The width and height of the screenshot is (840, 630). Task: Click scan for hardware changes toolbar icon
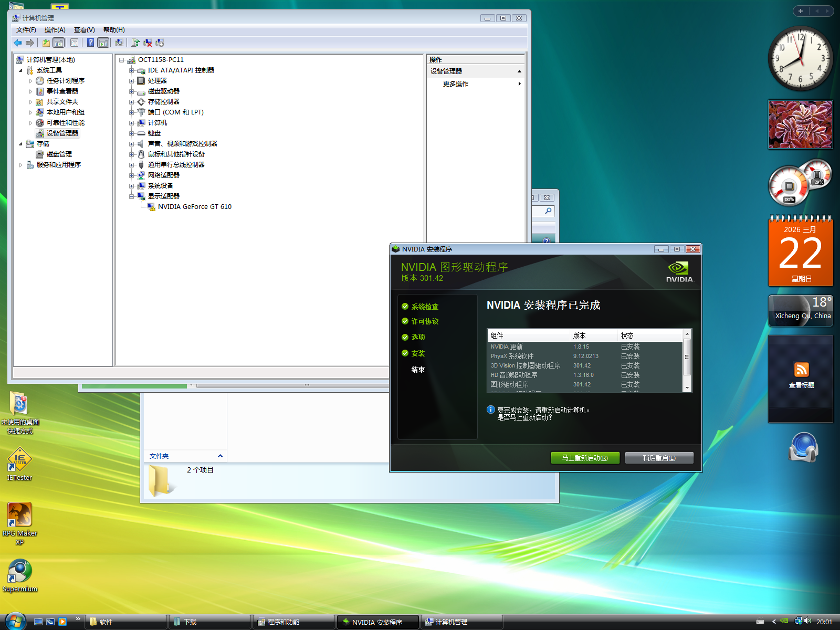(x=119, y=43)
